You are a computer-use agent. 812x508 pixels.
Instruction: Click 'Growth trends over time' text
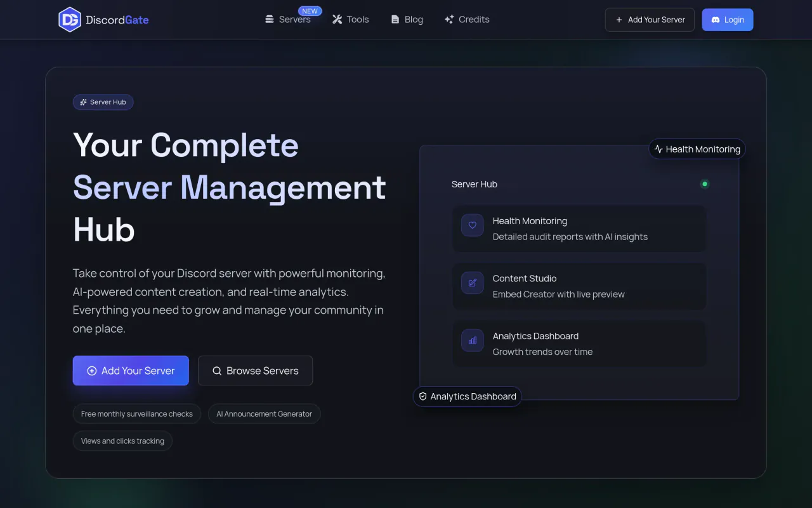point(542,352)
